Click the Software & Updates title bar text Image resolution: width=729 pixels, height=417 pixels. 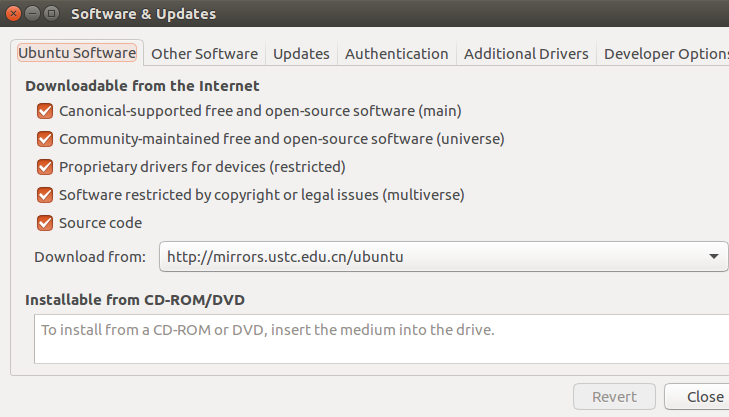(143, 14)
